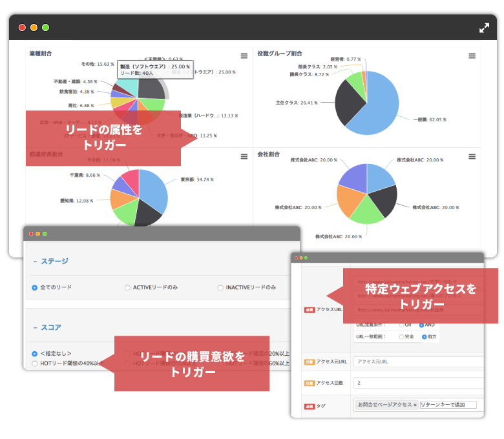Collapse the スコア section
Viewport: 504px width, 439px height.
(35, 327)
